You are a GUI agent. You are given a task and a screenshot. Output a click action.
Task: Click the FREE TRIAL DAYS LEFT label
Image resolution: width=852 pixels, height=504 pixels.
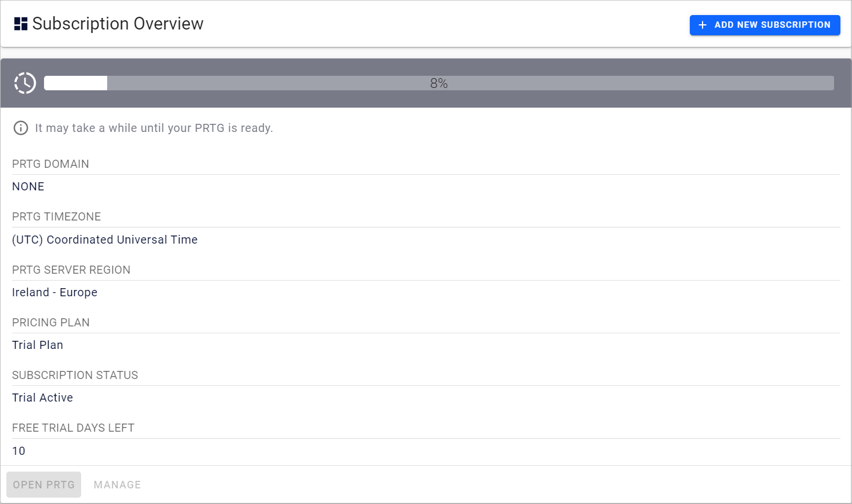(73, 428)
